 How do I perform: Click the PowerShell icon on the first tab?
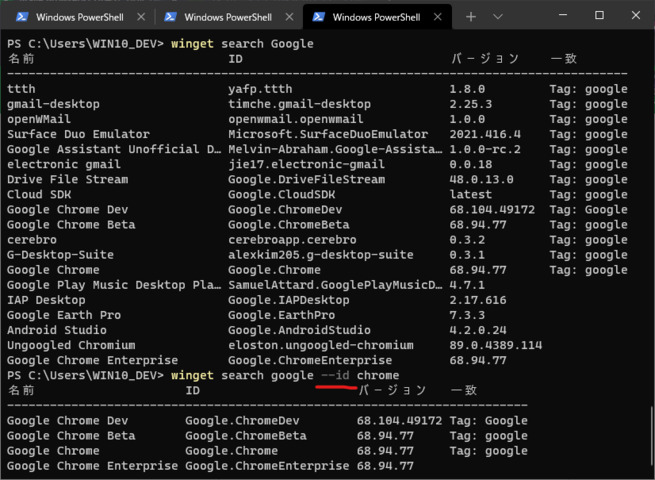pyautogui.click(x=19, y=17)
